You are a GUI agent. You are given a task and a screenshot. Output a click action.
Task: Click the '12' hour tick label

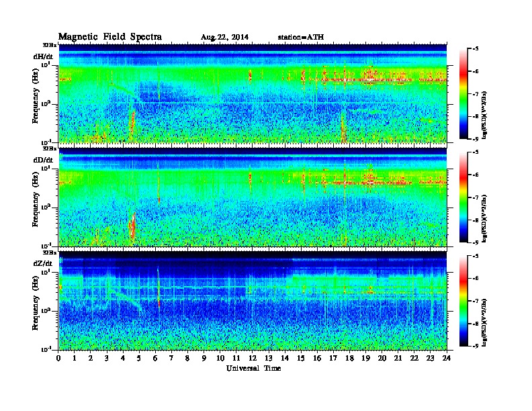coord(253,358)
